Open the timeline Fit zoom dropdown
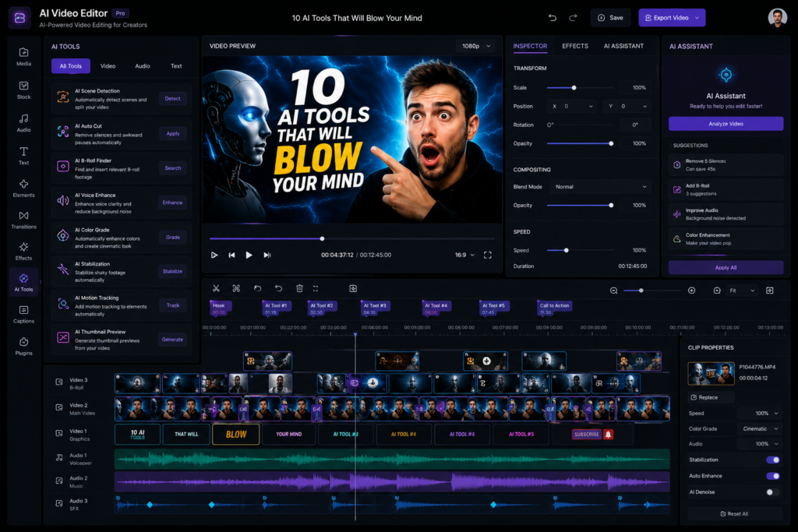Screen dimensions: 798x532 (x=742, y=291)
